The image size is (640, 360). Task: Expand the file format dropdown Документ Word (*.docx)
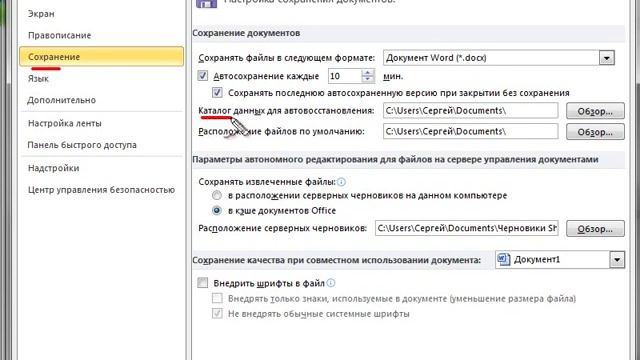click(x=607, y=58)
